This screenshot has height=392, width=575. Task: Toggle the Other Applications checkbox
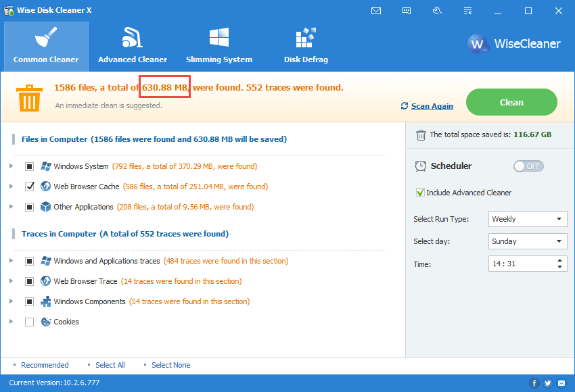coord(29,207)
